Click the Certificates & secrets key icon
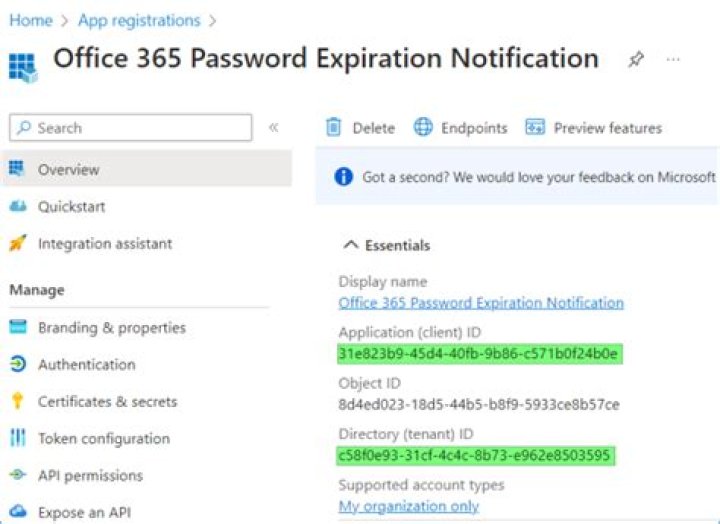 click(17, 400)
